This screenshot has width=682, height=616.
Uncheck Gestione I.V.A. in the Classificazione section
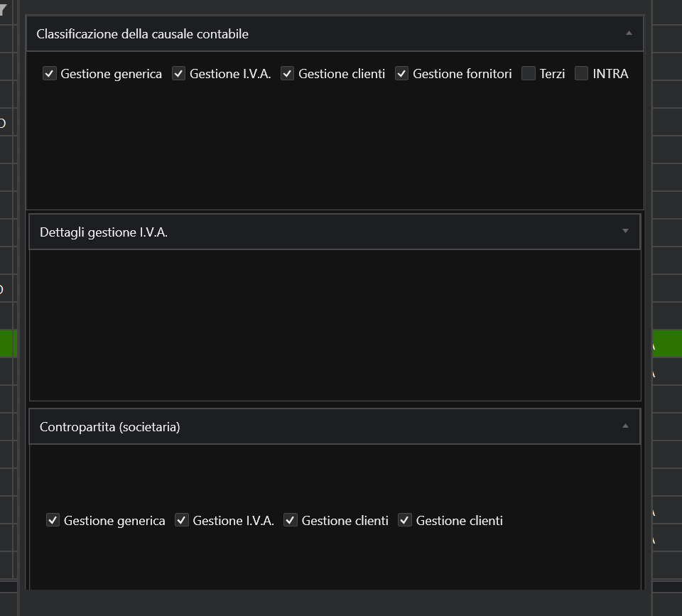point(178,73)
